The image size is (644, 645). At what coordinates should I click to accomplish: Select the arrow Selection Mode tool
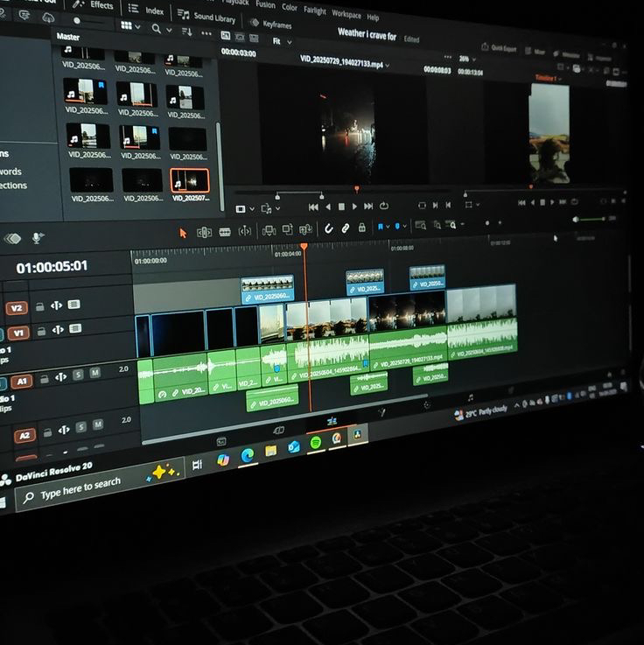point(183,233)
